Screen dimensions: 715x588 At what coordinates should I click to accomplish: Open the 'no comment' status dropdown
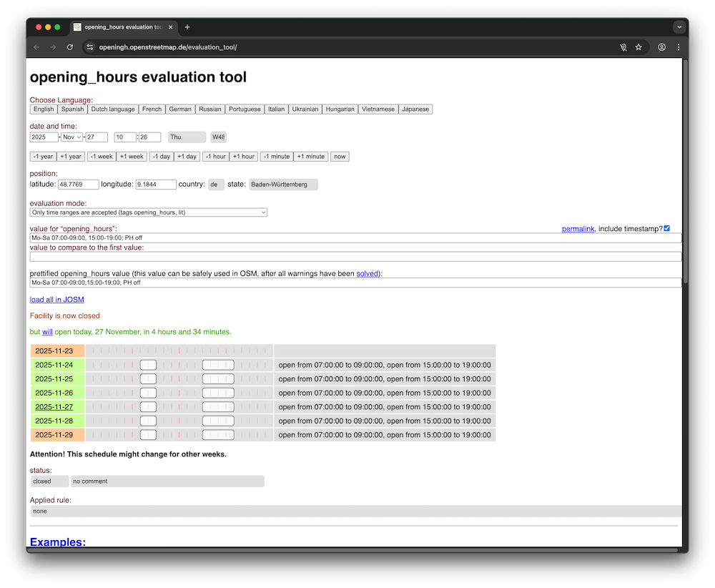[x=167, y=481]
